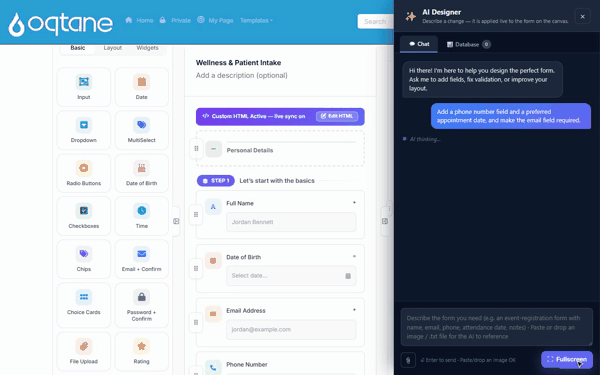
Task: Switch to the Widgets palette tab
Action: click(x=147, y=48)
